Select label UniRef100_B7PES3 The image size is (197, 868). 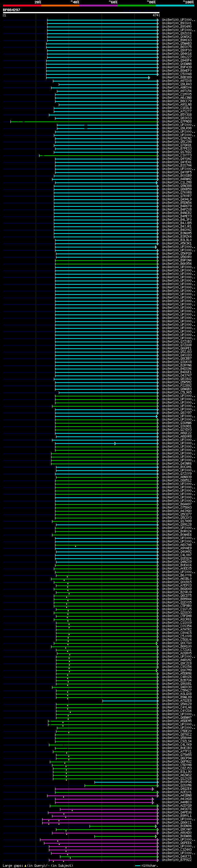click(176, 149)
